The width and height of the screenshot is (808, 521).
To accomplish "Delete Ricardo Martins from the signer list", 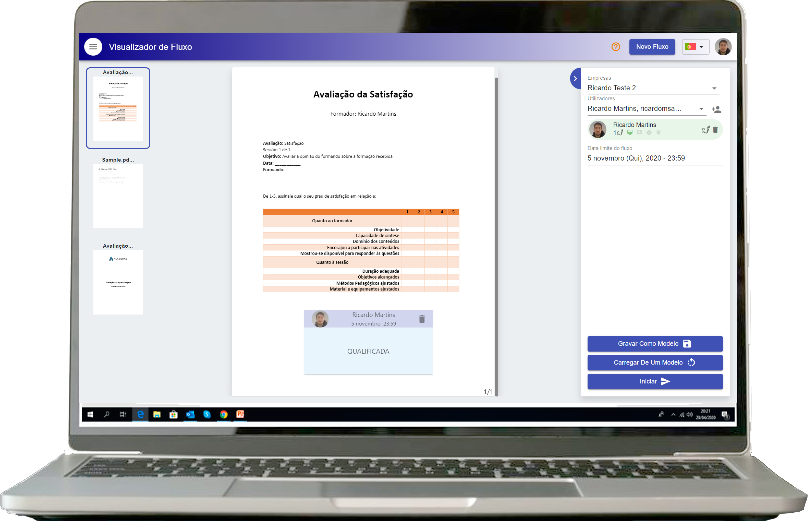I will [715, 130].
